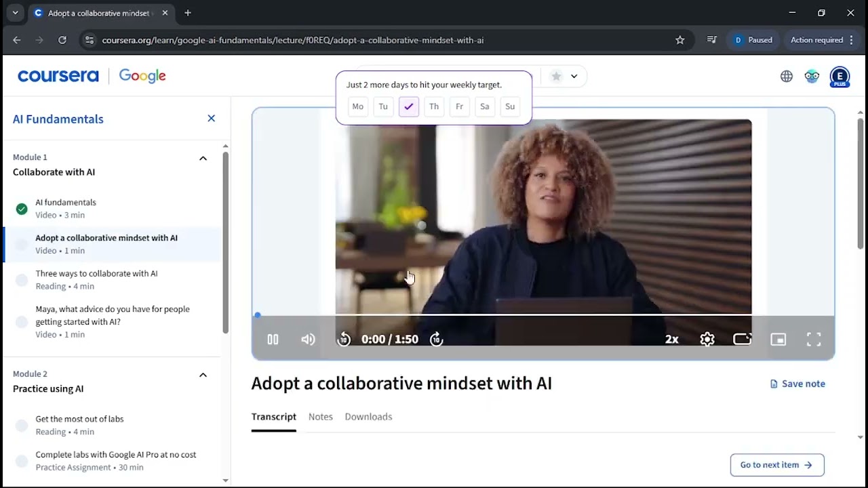The height and width of the screenshot is (488, 868).
Task: Open the star rating dropdown arrow
Action: click(574, 76)
